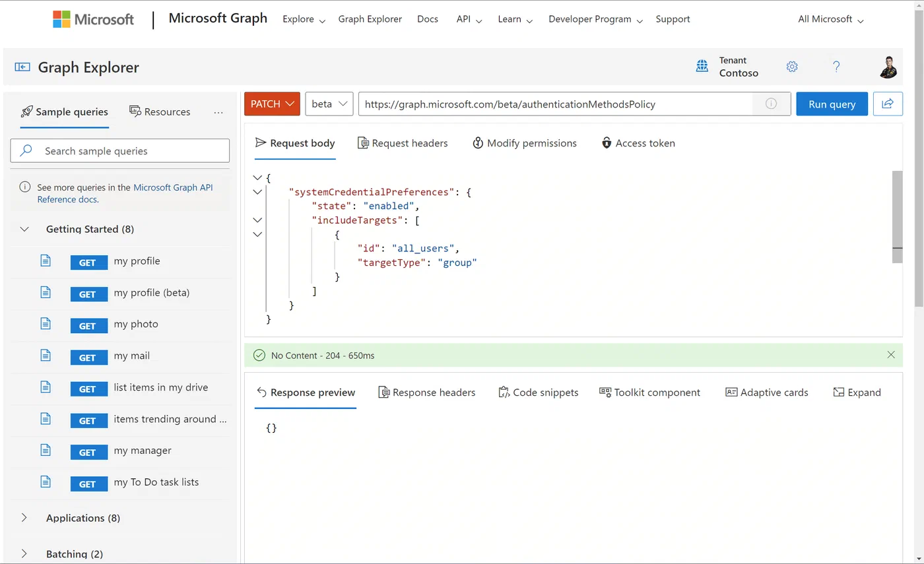The image size is (924, 564).
Task: Open the user profile avatar
Action: pyautogui.click(x=889, y=67)
